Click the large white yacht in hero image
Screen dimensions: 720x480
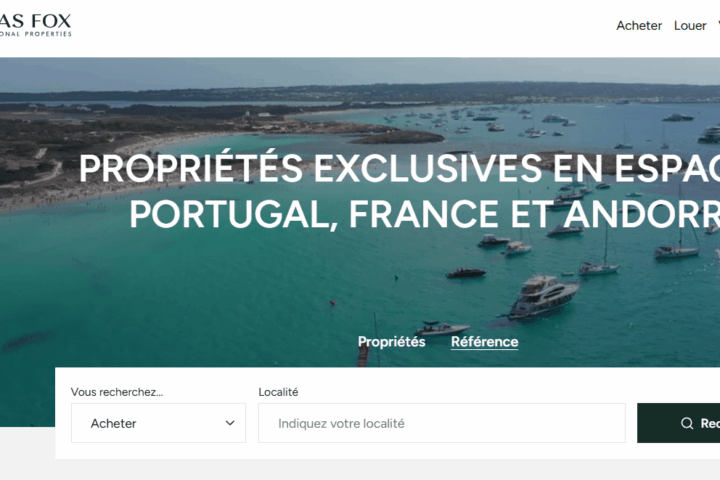(544, 295)
